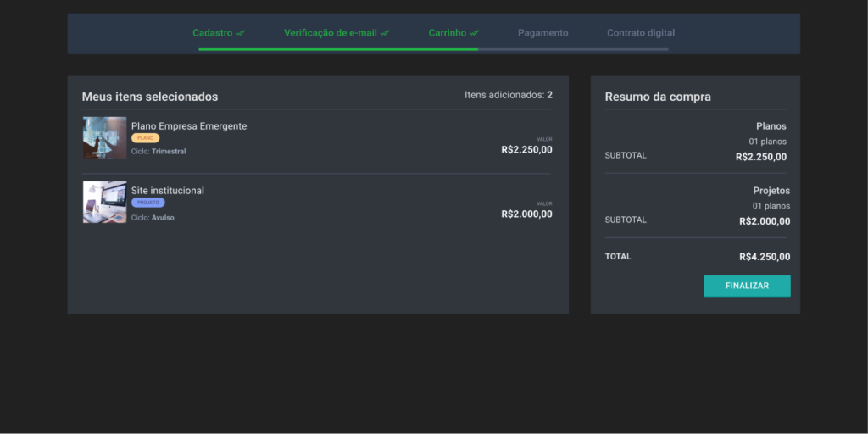
Task: Switch to the Pagamento step
Action: (543, 33)
